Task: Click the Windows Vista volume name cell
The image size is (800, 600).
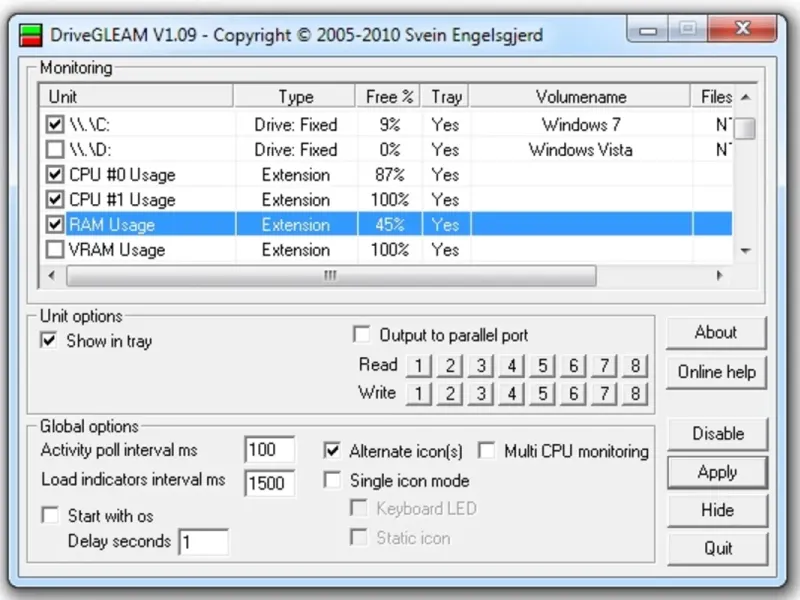Action: point(581,150)
